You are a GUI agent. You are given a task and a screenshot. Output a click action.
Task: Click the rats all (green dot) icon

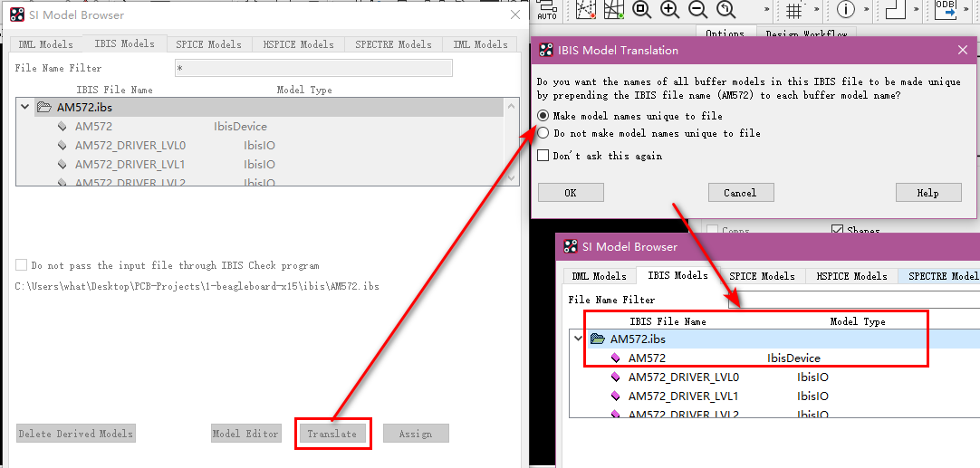pyautogui.click(x=615, y=9)
